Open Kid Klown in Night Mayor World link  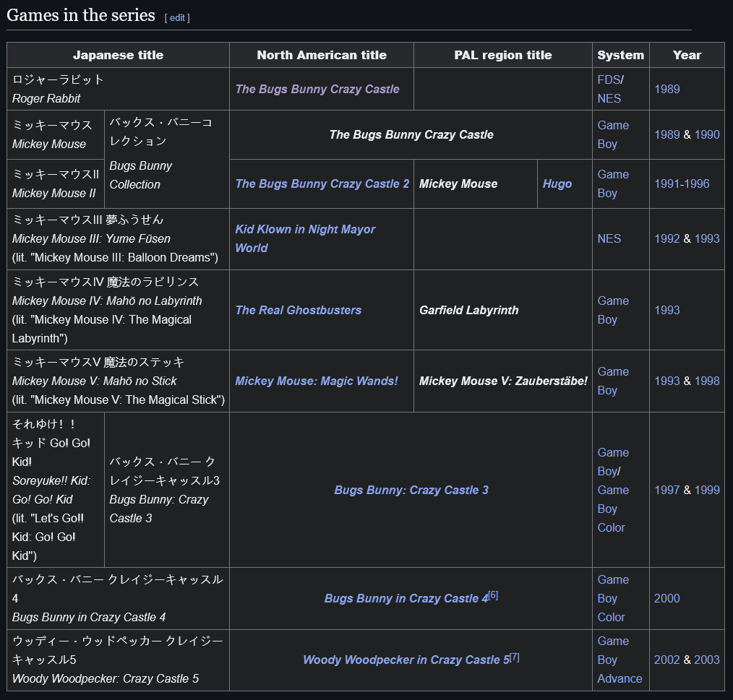click(x=305, y=238)
